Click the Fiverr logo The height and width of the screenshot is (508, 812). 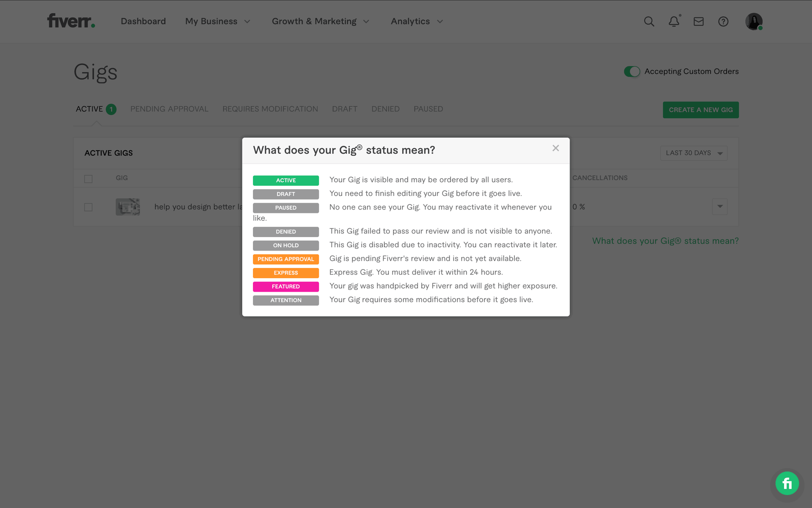click(x=71, y=21)
